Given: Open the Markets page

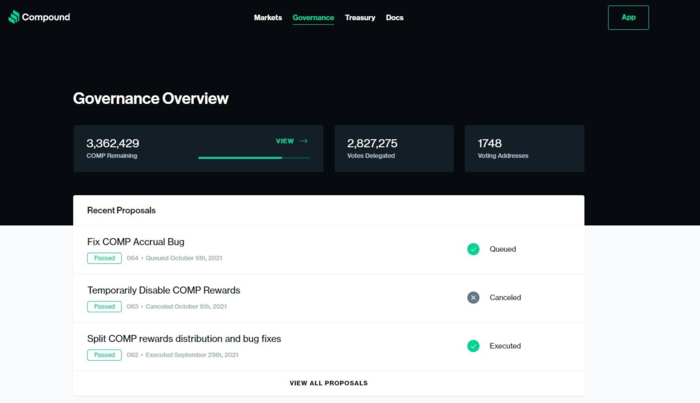Looking at the screenshot, I should (x=268, y=17).
